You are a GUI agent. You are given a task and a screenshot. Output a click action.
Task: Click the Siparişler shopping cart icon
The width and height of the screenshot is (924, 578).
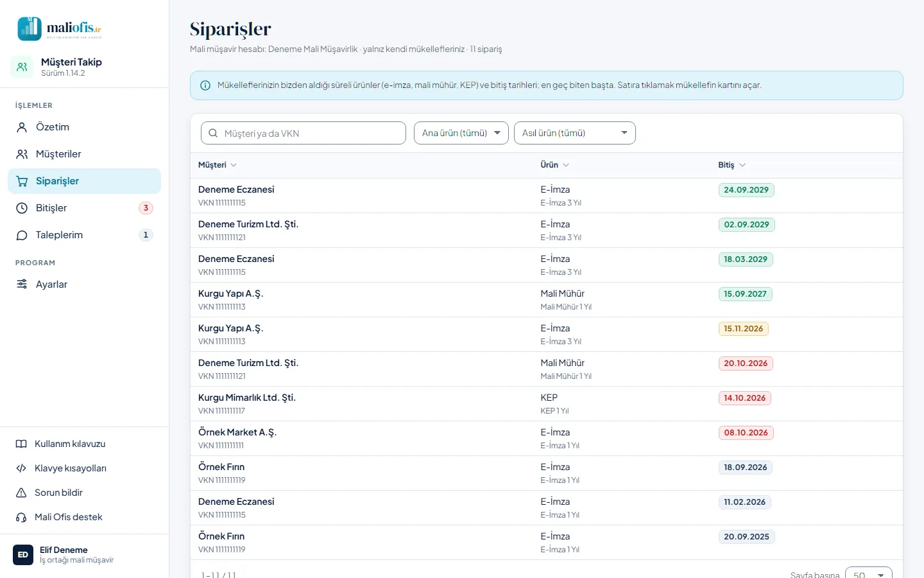point(22,181)
